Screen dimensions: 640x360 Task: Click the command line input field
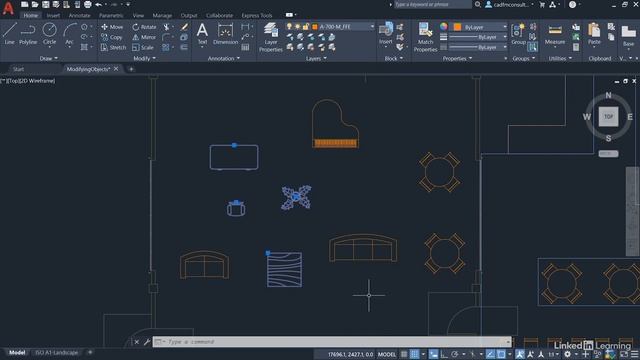click(x=332, y=342)
